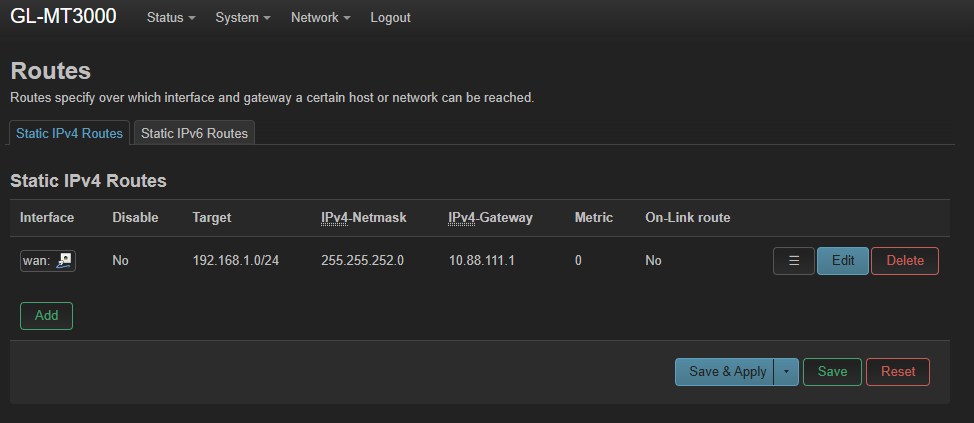Open the Network menu
Screen dimensions: 974x423
pos(320,18)
